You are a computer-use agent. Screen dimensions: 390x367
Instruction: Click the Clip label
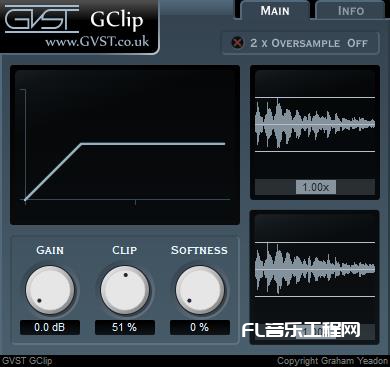tap(125, 250)
